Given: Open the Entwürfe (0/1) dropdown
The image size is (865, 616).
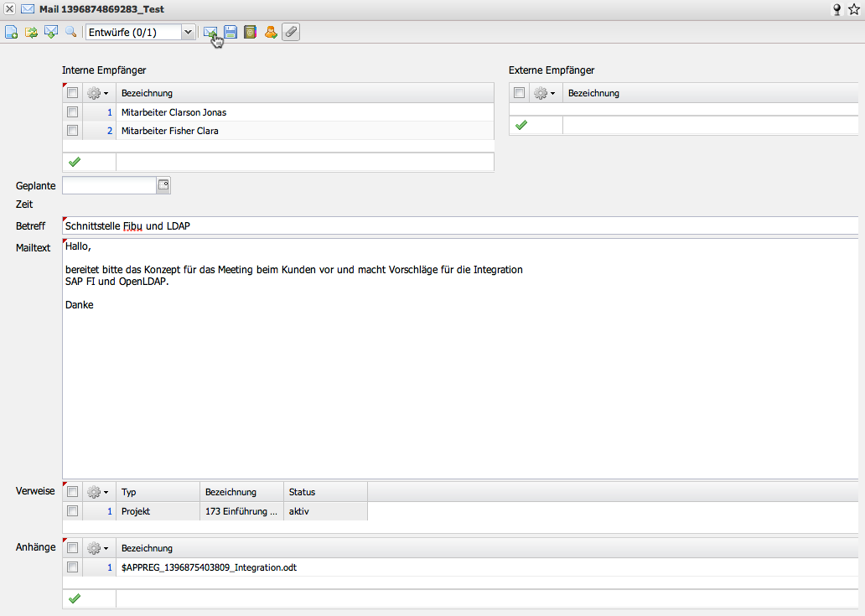Looking at the screenshot, I should (188, 32).
